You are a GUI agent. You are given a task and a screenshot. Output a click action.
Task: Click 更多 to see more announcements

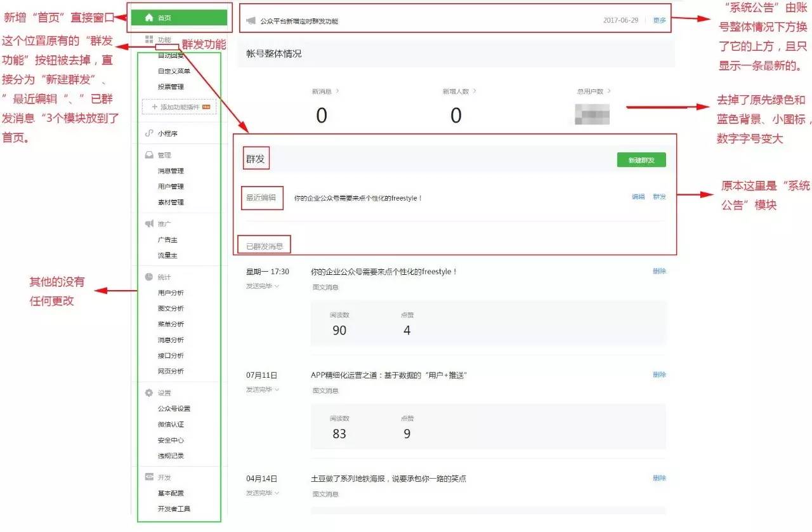[x=660, y=20]
